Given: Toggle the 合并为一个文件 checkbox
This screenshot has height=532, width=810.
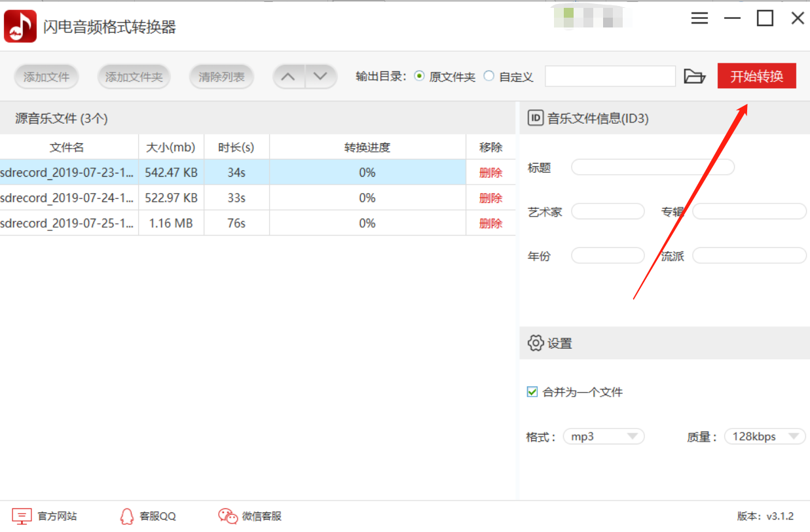Looking at the screenshot, I should point(532,392).
